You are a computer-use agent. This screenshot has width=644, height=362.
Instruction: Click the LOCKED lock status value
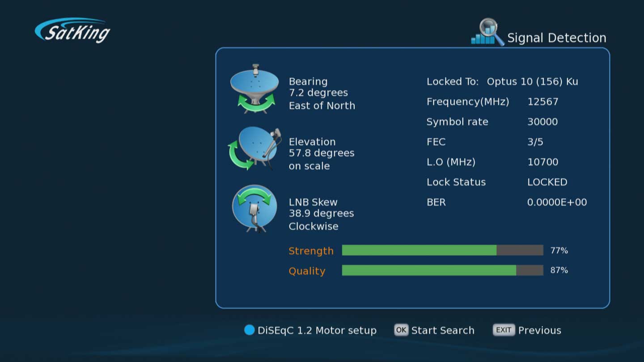pyautogui.click(x=547, y=182)
